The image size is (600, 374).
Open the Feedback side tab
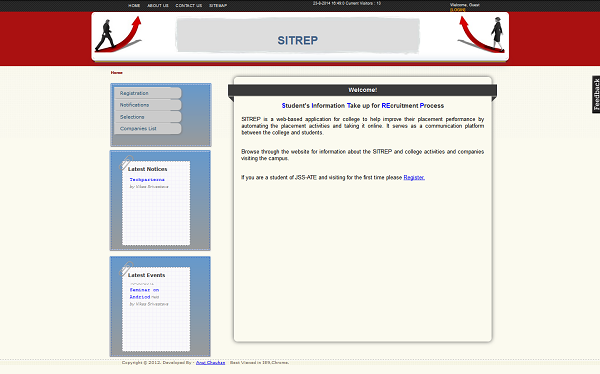[x=596, y=95]
